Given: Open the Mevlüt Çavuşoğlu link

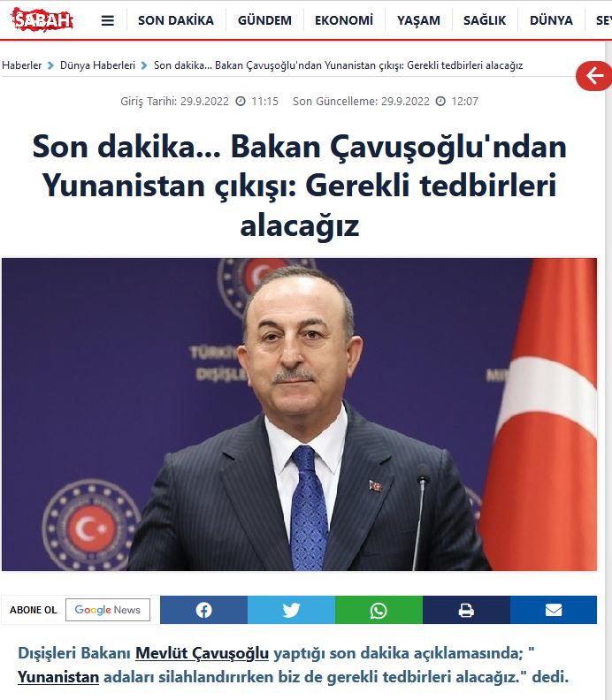Looking at the screenshot, I should click(202, 653).
